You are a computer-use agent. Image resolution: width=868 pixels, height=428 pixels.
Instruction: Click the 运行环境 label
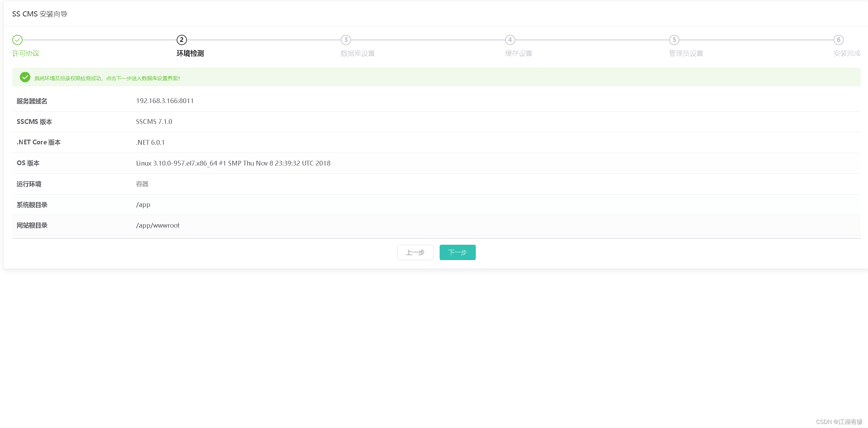pyautogui.click(x=29, y=184)
